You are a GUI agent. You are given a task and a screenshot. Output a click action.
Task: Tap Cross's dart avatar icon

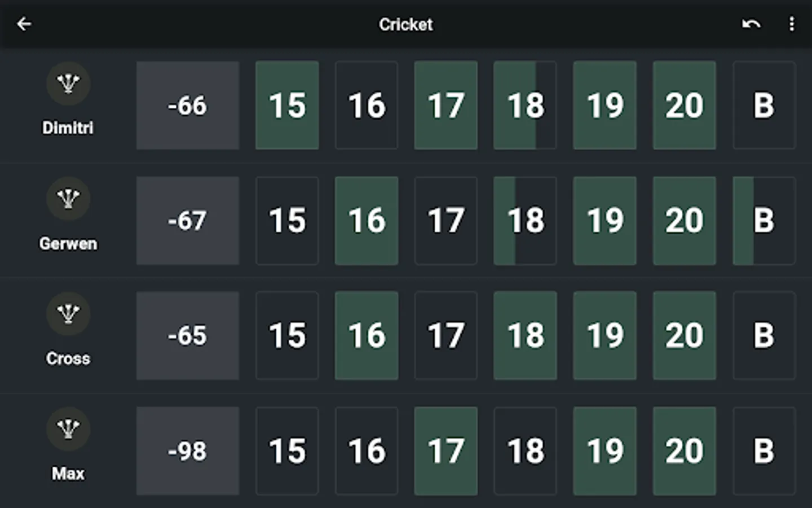coord(68,314)
